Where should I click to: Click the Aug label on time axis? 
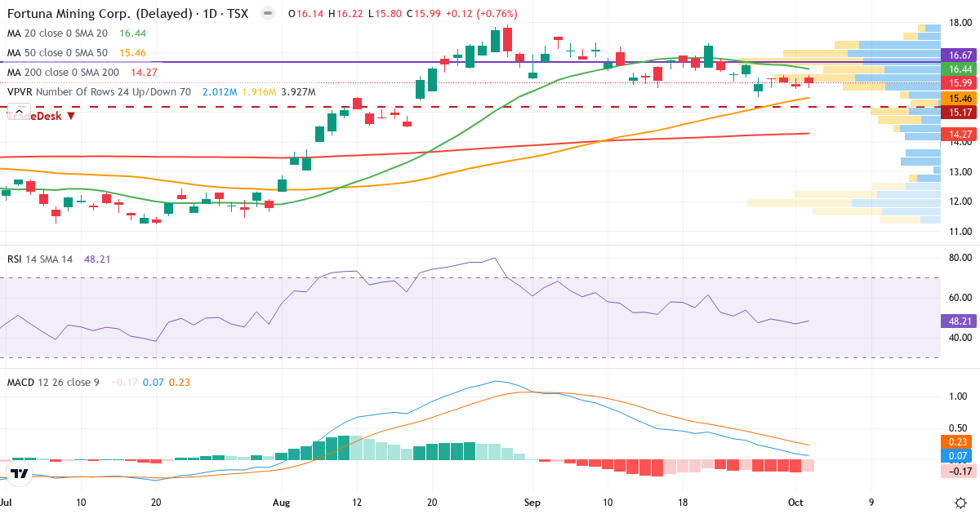(282, 503)
